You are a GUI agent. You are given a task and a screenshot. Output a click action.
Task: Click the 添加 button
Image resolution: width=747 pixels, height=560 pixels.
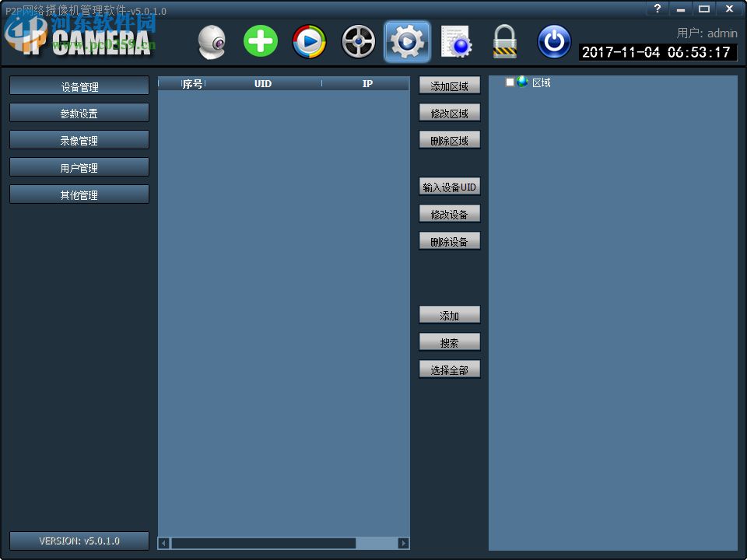click(x=449, y=315)
